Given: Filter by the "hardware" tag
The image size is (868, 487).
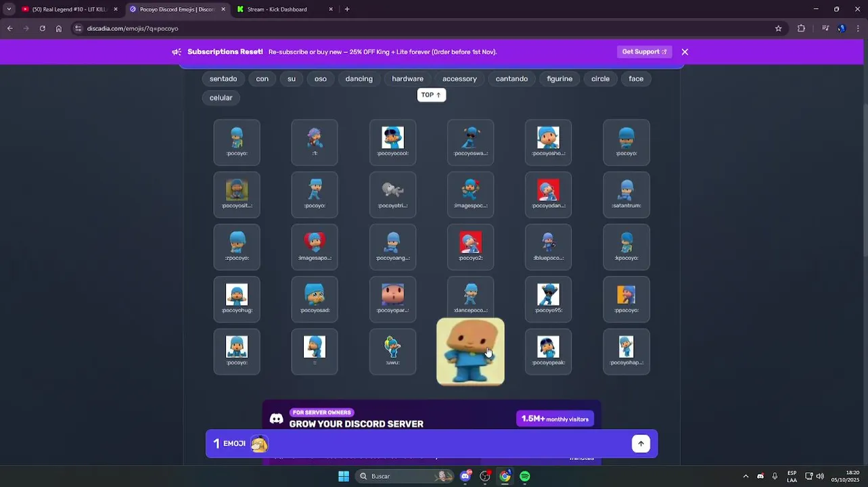Looking at the screenshot, I should (408, 78).
